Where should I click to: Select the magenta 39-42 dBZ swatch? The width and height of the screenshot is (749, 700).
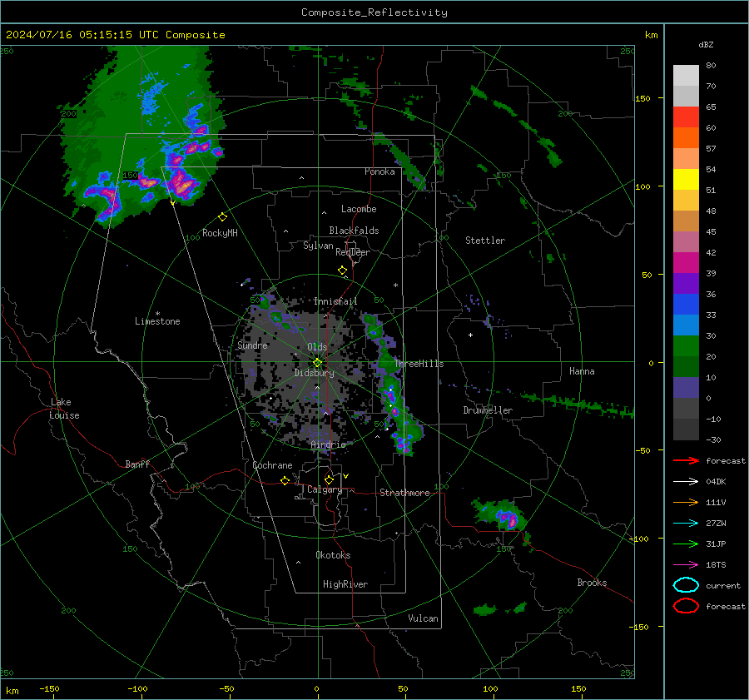tap(686, 262)
